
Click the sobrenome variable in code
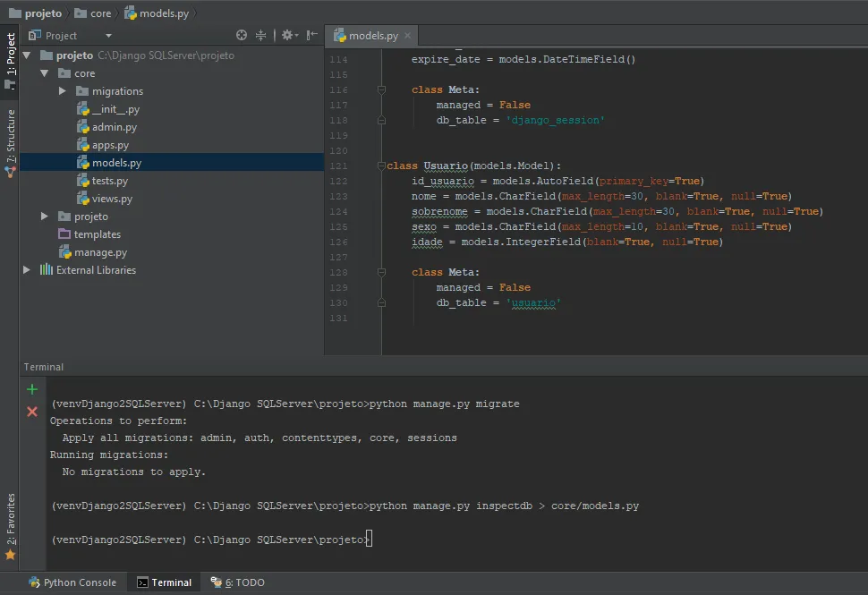coord(439,211)
